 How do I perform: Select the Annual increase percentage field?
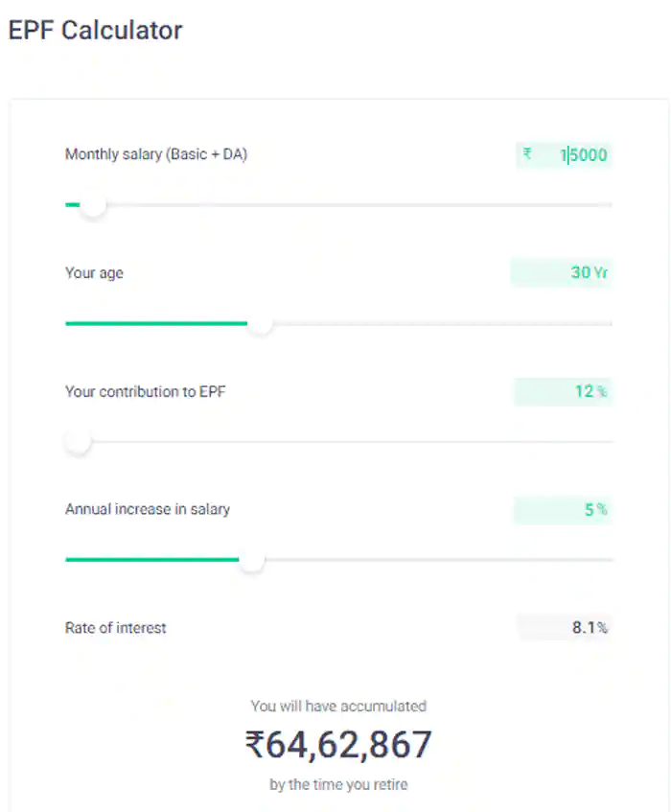click(564, 510)
